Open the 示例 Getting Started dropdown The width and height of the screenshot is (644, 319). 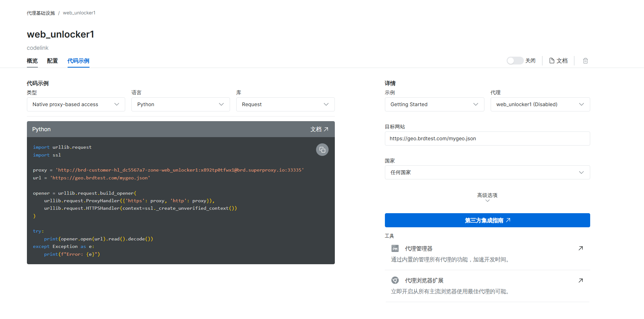(x=434, y=105)
